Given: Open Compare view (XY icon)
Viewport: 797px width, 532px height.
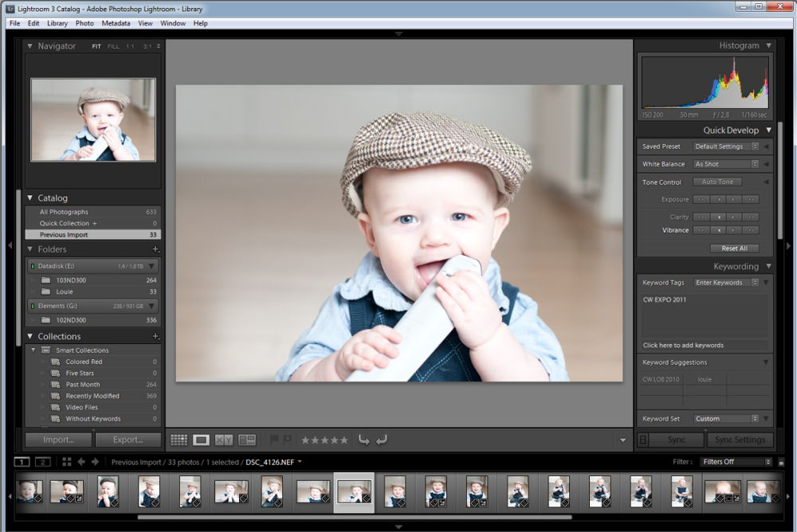Looking at the screenshot, I should 224,440.
